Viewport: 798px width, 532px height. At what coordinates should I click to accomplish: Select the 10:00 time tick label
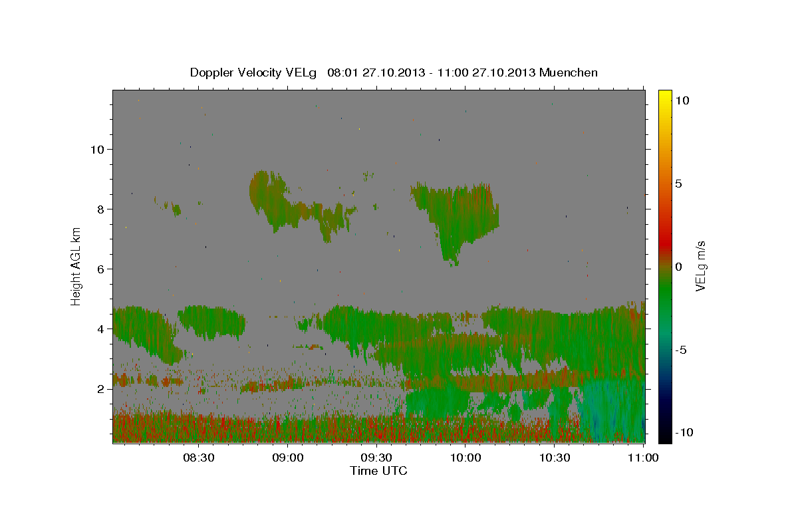[x=465, y=458]
